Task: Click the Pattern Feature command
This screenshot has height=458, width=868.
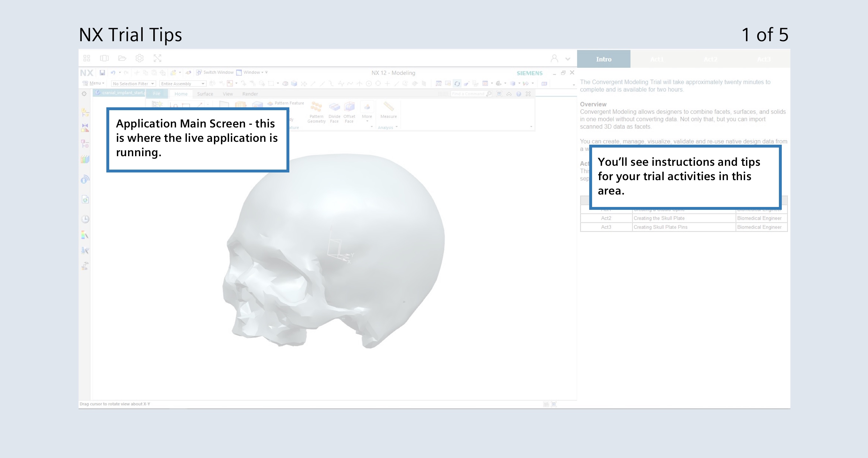Action: [286, 103]
